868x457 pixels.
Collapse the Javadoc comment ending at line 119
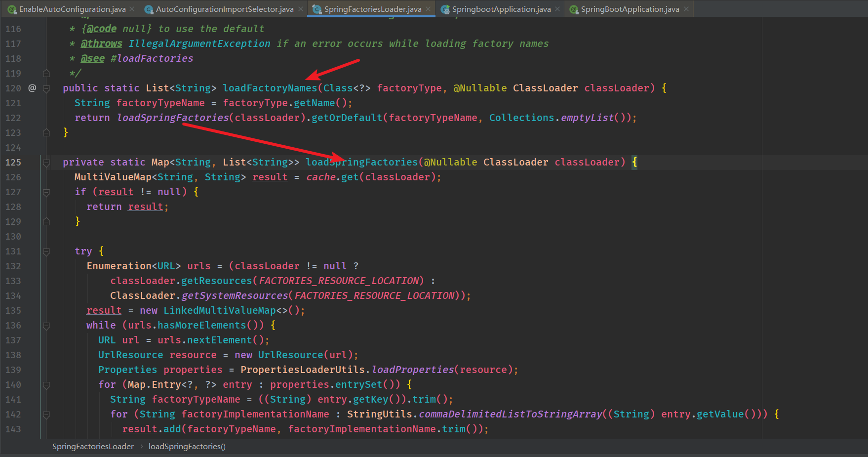tap(46, 74)
